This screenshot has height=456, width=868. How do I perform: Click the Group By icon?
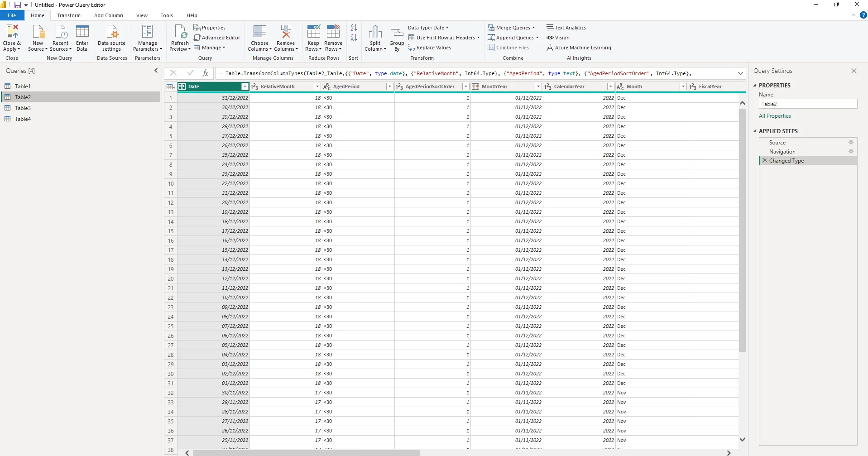397,32
